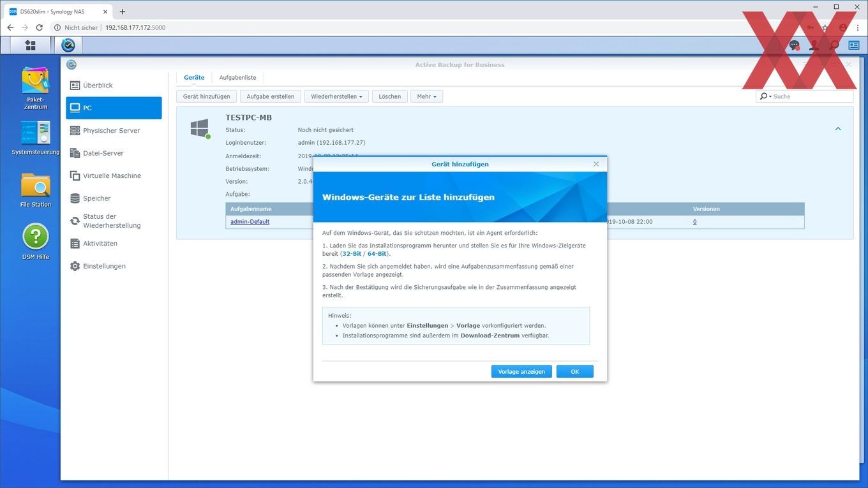
Task: Click the Löschen button
Action: [x=390, y=96]
